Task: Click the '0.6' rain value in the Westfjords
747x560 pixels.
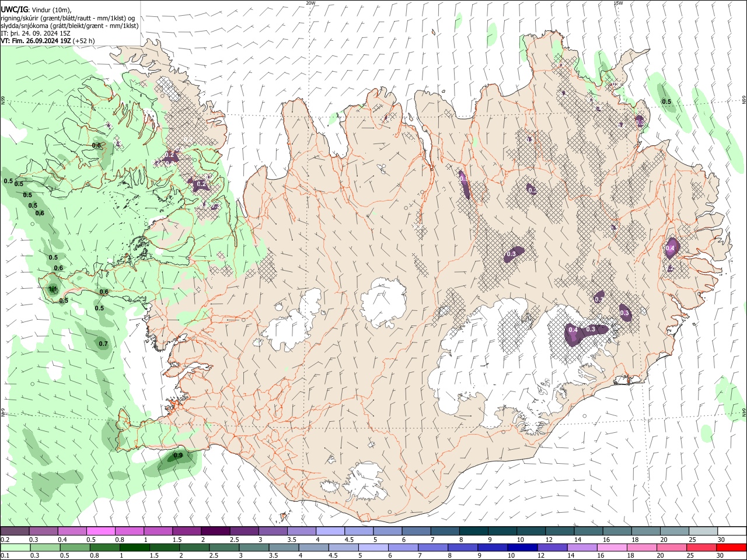Action: [96, 145]
